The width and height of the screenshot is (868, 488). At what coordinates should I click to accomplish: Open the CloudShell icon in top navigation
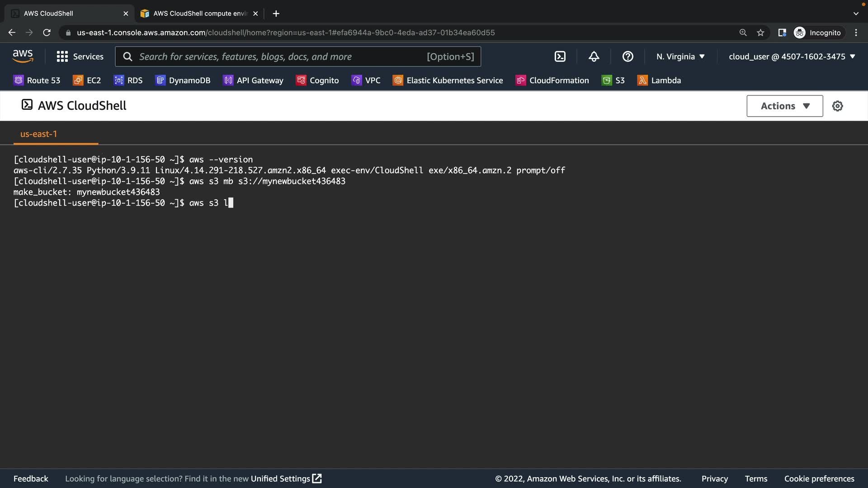pos(560,56)
